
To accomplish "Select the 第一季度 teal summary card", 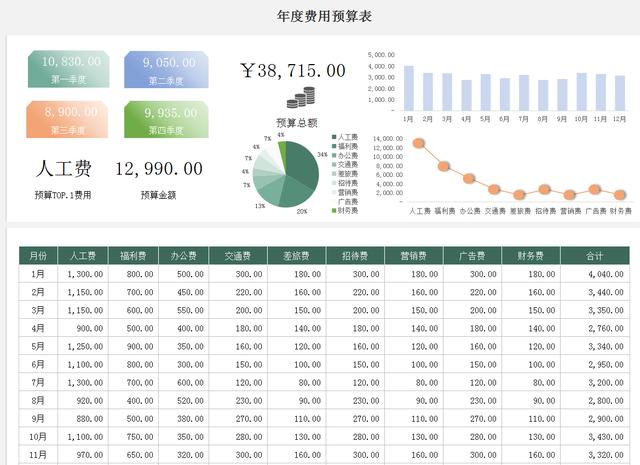I will (x=69, y=68).
